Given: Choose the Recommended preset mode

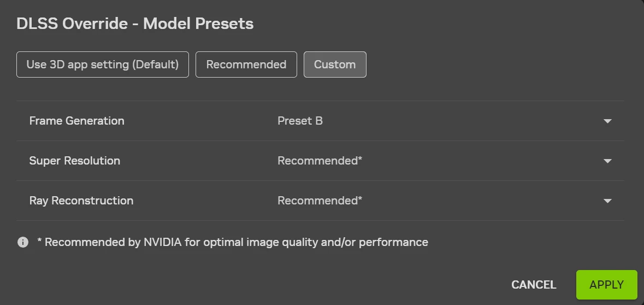Looking at the screenshot, I should (x=246, y=64).
